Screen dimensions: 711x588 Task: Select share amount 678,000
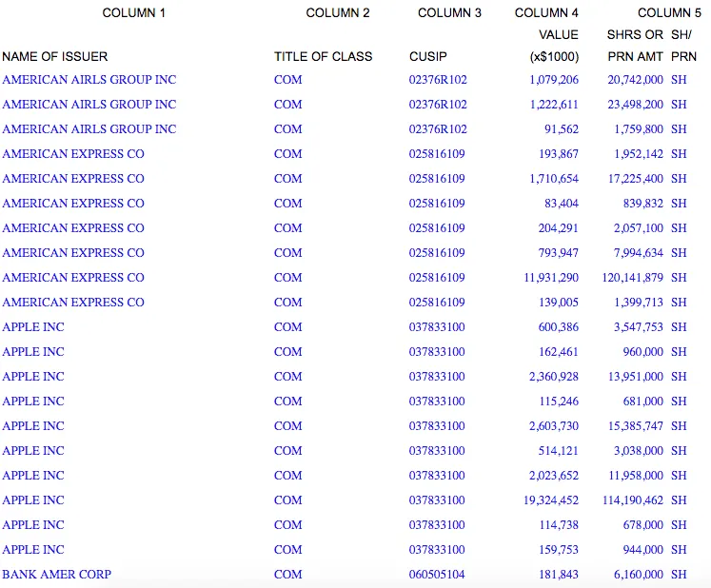(643, 525)
